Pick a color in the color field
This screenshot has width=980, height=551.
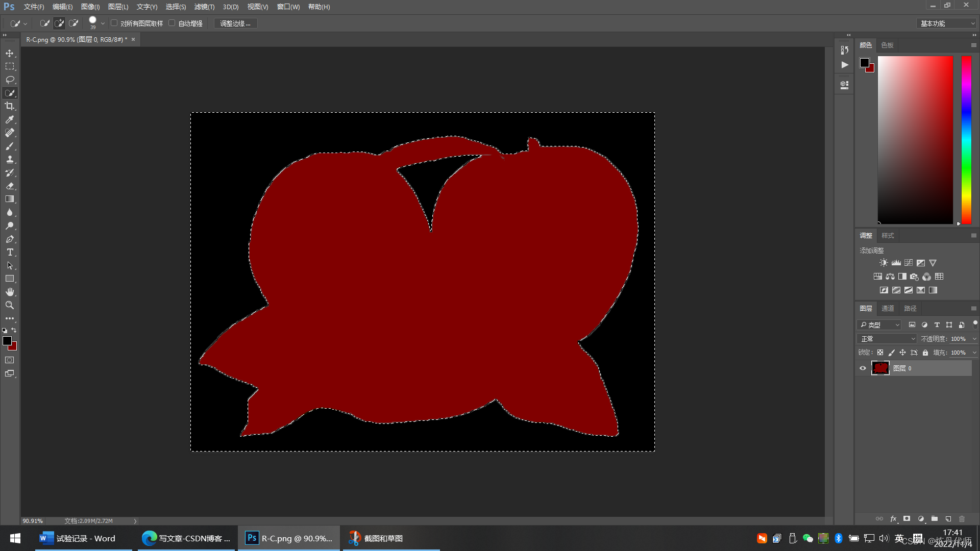(x=915, y=140)
